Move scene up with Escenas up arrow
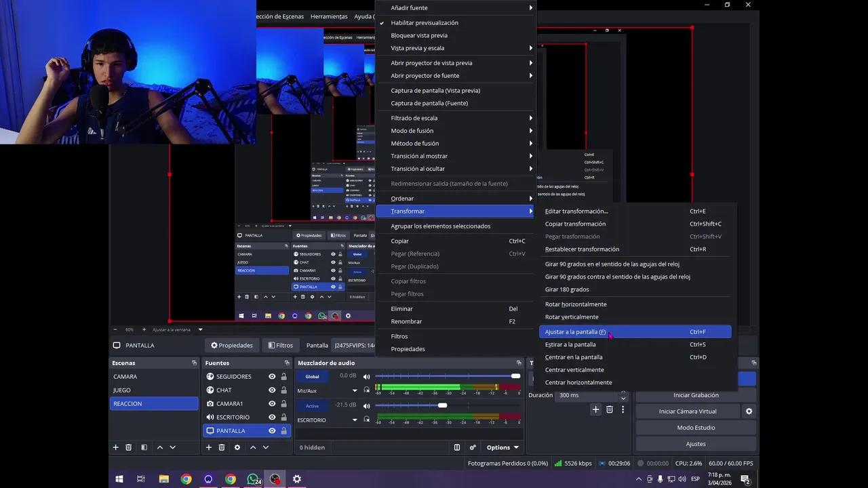 click(x=160, y=447)
